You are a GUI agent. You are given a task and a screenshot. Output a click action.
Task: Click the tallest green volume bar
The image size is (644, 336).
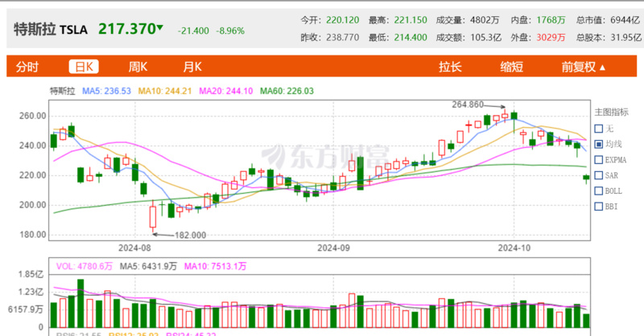80,304
